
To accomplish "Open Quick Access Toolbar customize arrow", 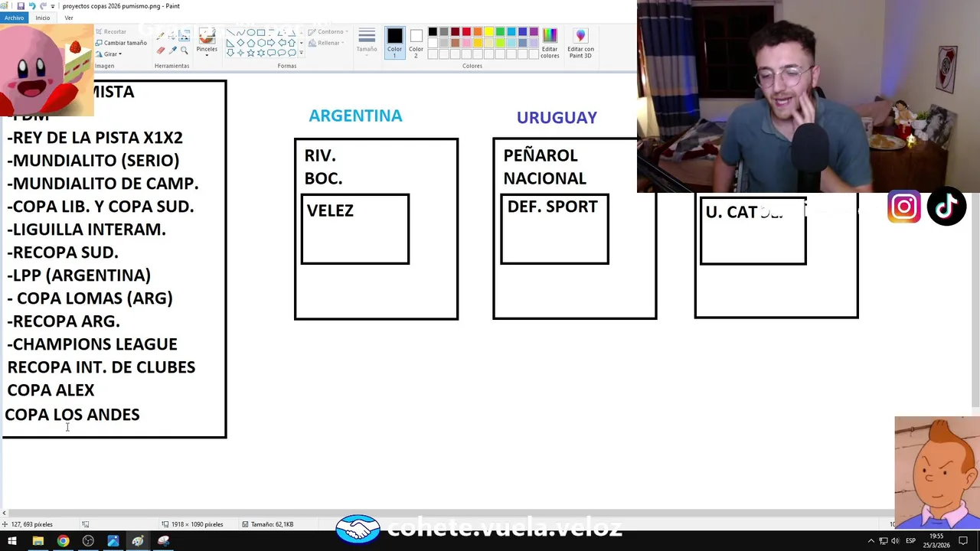I will point(52,6).
